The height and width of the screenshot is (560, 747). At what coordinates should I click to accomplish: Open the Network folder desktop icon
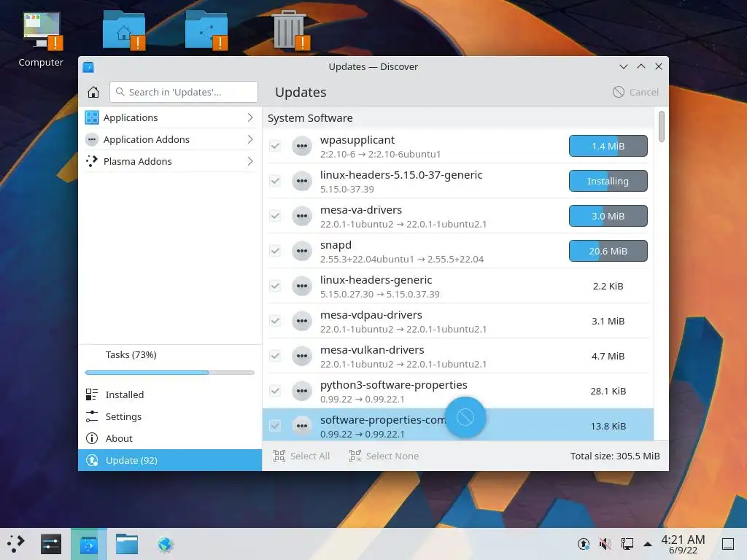[x=206, y=31]
